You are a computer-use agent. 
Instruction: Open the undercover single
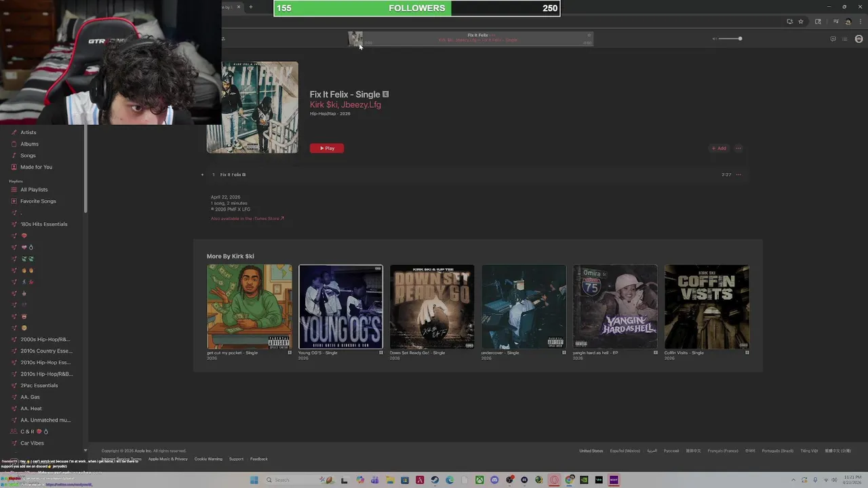click(x=524, y=307)
